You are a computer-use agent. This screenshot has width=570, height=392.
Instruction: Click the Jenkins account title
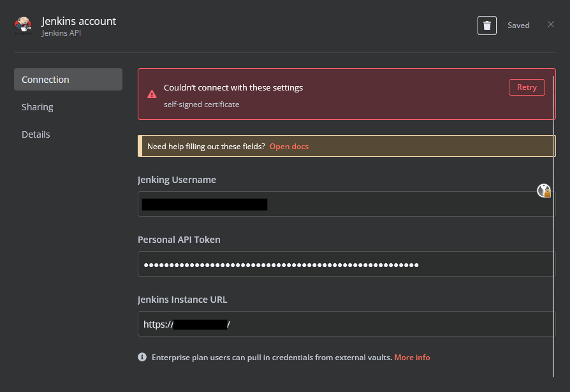click(79, 21)
